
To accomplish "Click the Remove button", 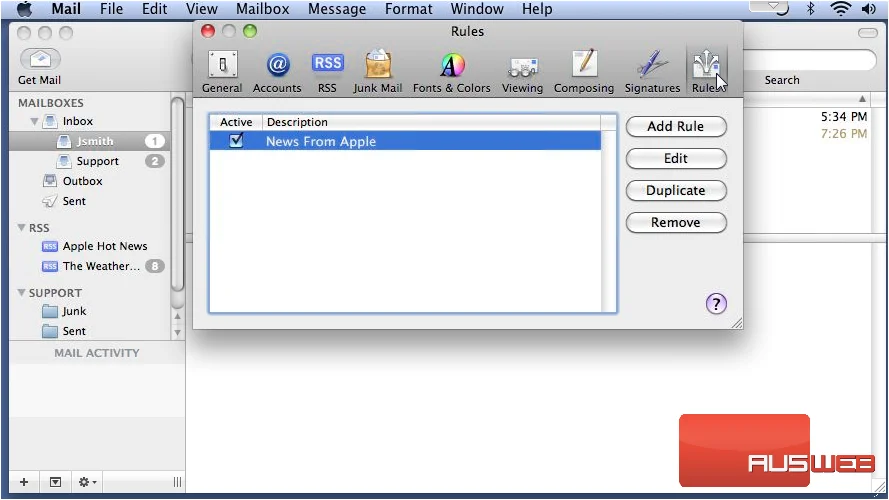I will (x=676, y=222).
